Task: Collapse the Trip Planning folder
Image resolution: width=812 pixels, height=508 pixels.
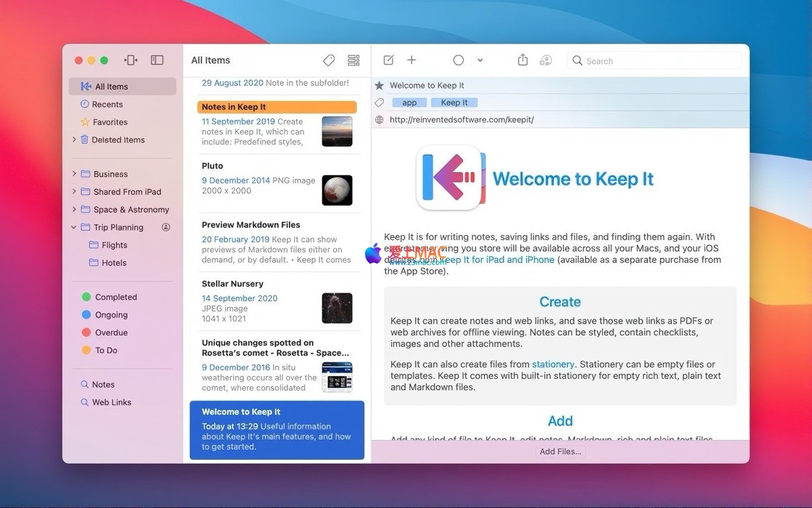Action: click(x=74, y=227)
